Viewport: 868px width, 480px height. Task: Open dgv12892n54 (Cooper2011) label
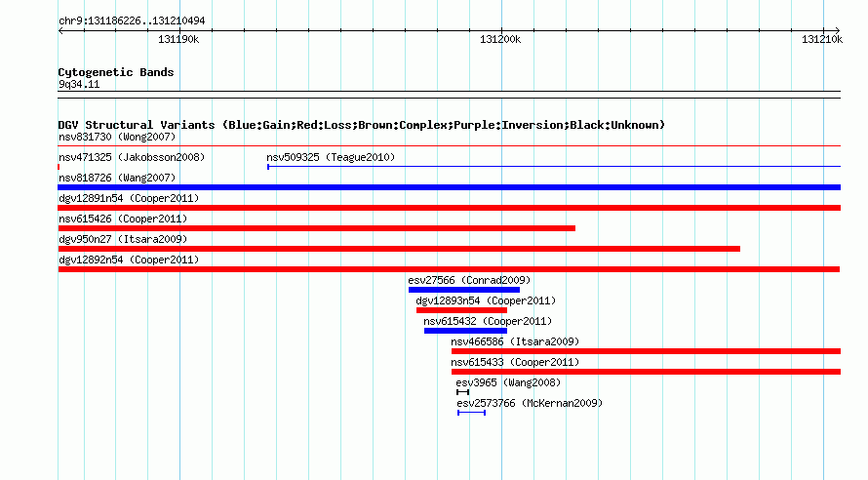point(129,260)
